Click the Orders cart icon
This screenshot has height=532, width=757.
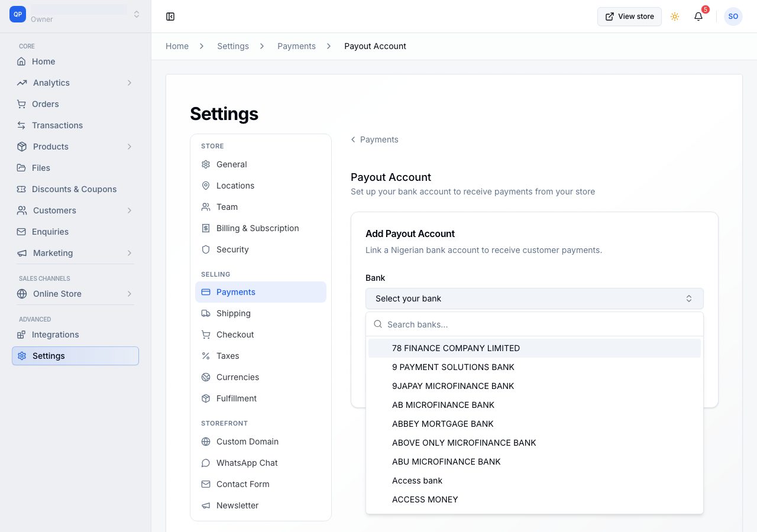click(x=21, y=104)
